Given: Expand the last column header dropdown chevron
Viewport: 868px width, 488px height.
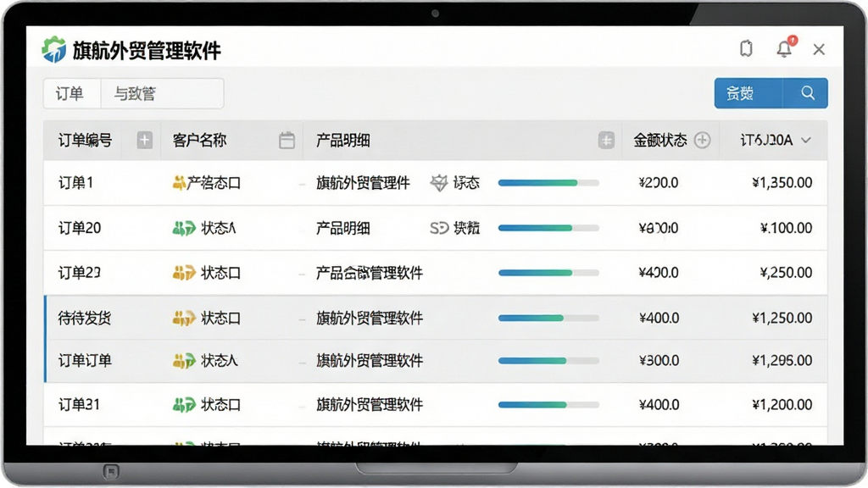Looking at the screenshot, I should pyautogui.click(x=806, y=141).
